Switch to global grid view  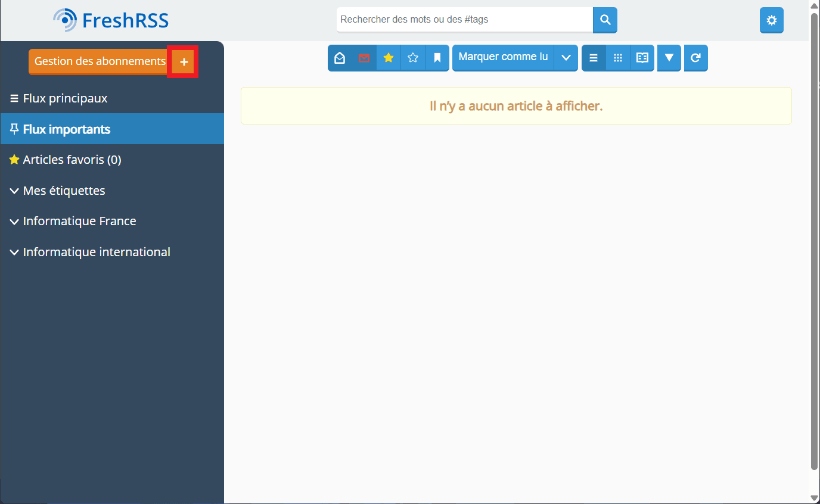point(618,58)
